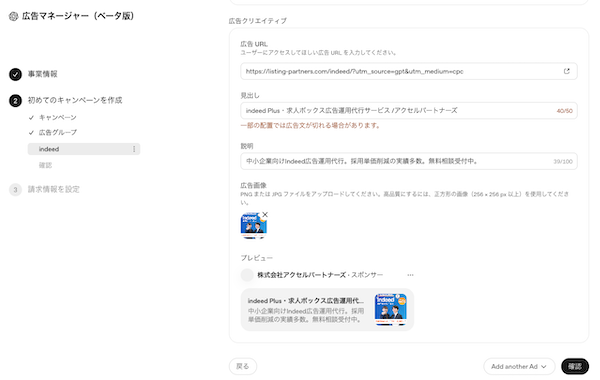Screen dimensions: 600x380
Task: Select the indeed ad item
Action: point(84,149)
